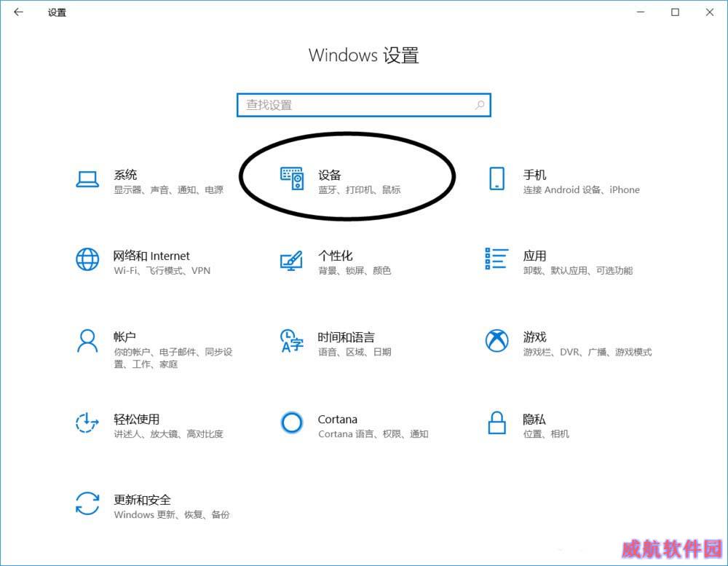Choose the 轻松使用 category title
The image size is (728, 566).
137,419
